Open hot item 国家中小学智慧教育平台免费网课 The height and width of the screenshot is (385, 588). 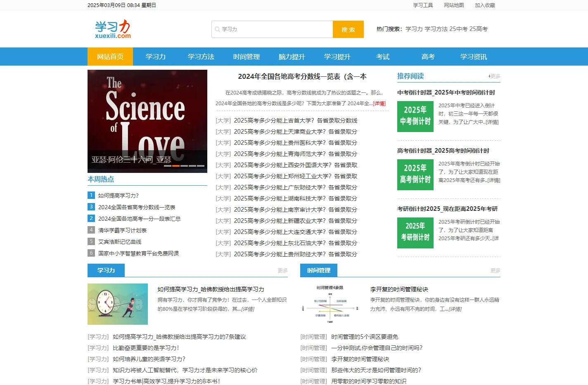pos(138,253)
